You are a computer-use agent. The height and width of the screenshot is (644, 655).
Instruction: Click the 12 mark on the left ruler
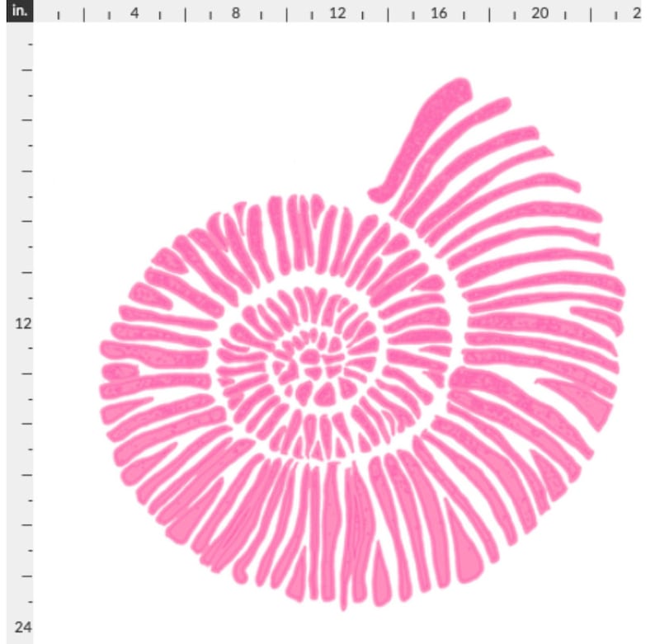(x=23, y=323)
